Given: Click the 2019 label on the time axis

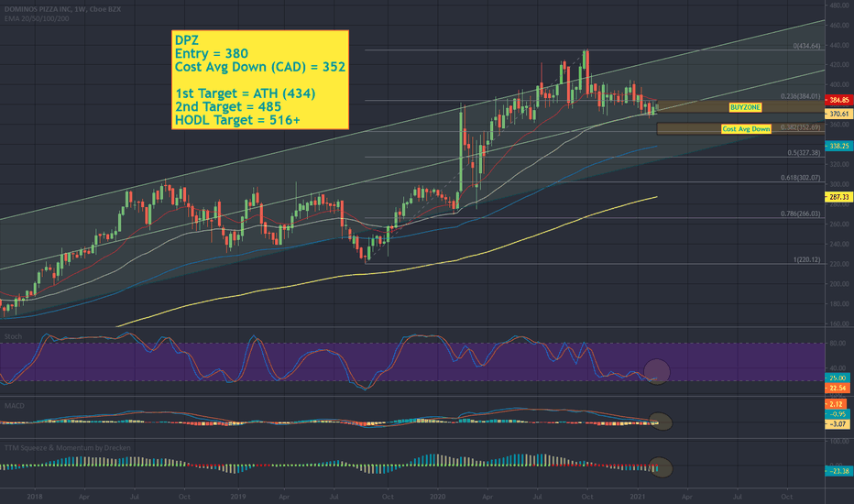Looking at the screenshot, I should pos(237,497).
